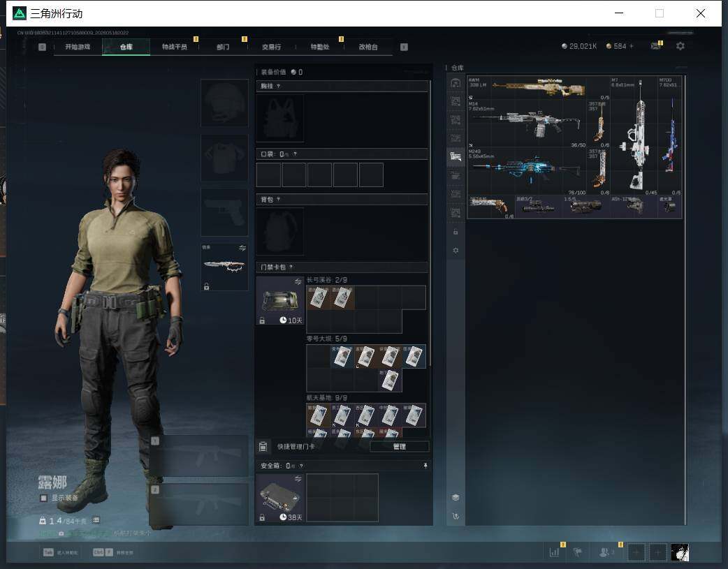Click the plus next to 584 currency
The height and width of the screenshot is (569, 728).
tap(631, 46)
